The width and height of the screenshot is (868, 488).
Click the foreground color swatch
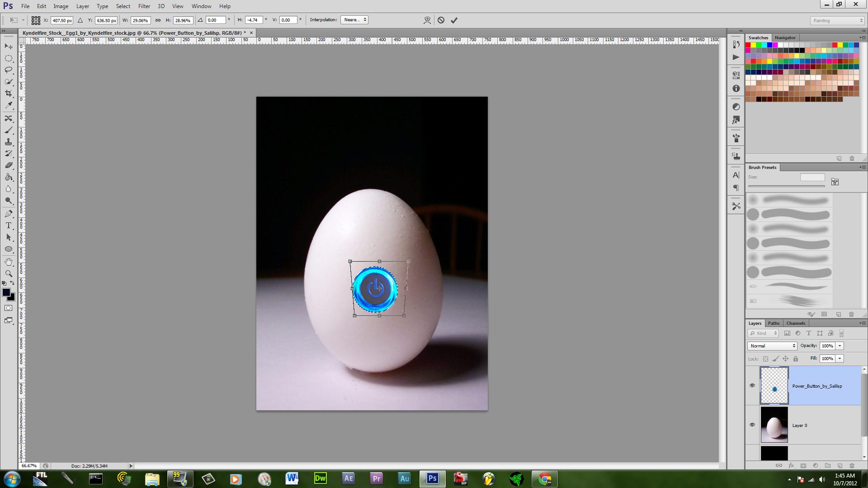pos(6,293)
